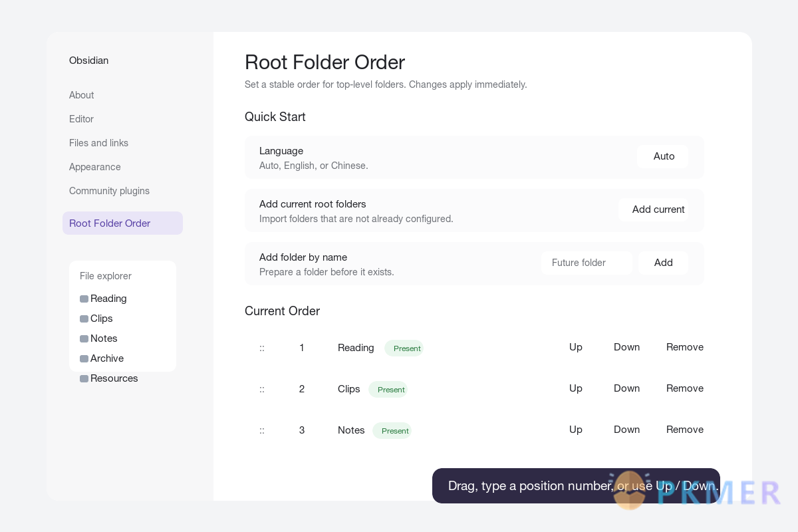Click position number 1 of Reading
798x532 pixels.
click(x=302, y=348)
